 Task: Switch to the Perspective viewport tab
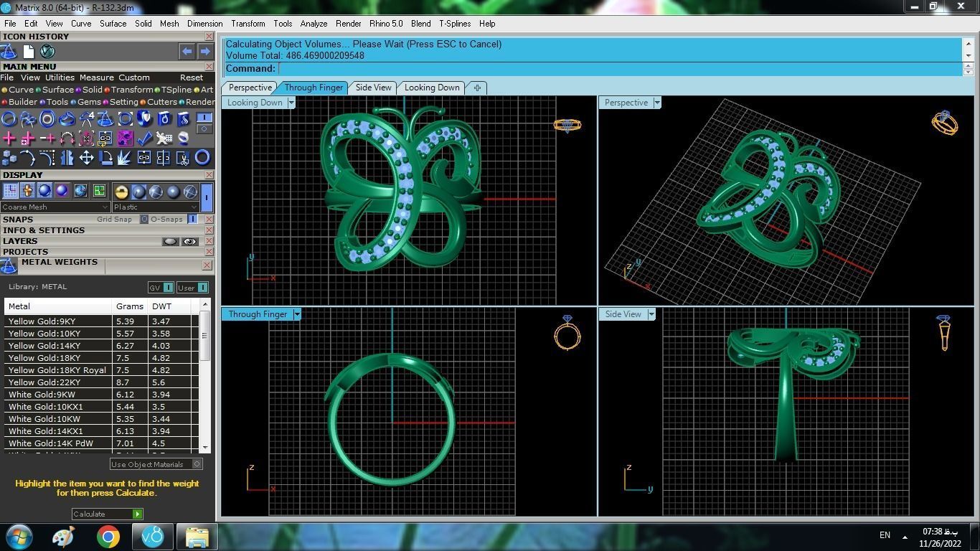pyautogui.click(x=250, y=88)
